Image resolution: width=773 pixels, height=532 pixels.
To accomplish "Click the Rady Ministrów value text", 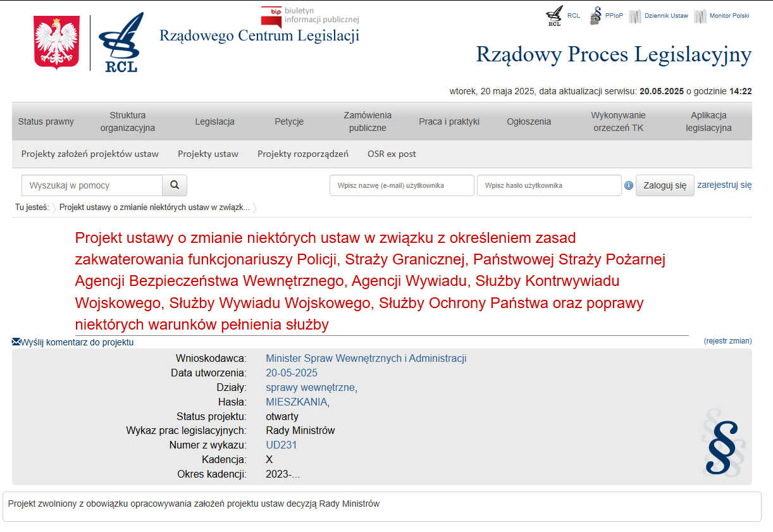I will (x=300, y=431).
